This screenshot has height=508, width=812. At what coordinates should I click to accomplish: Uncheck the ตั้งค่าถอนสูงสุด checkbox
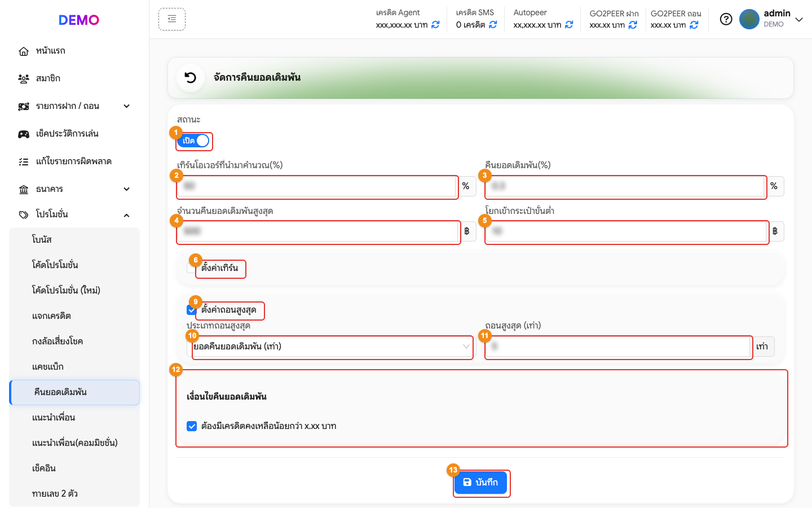click(191, 310)
